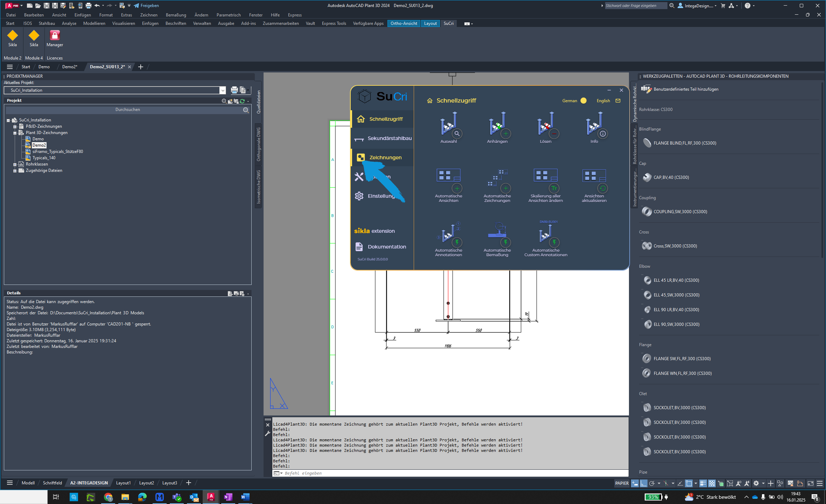Open the quick access toolbar customize dropdown
The height and width of the screenshot is (504, 826).
129,6
